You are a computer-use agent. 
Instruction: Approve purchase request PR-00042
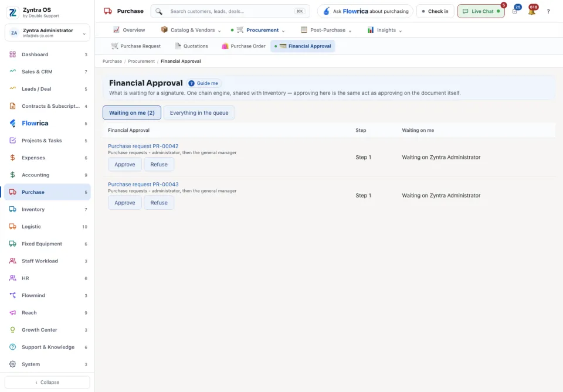point(124,165)
